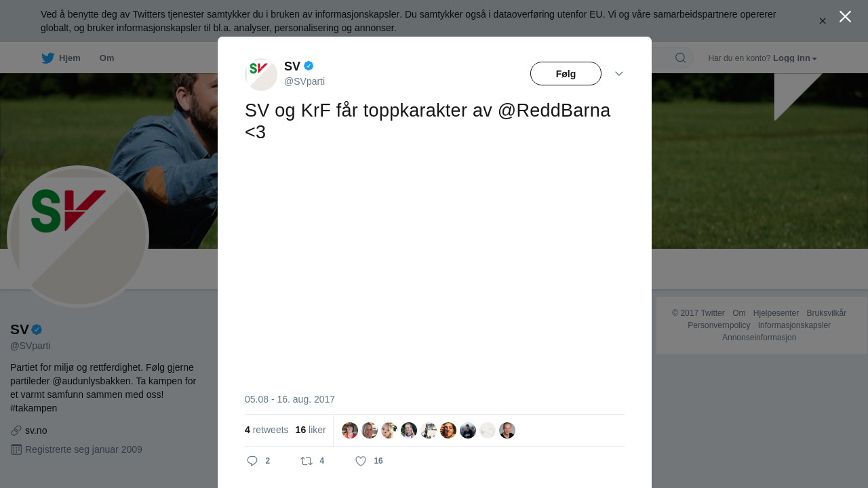View the 16 liker list

(311, 430)
